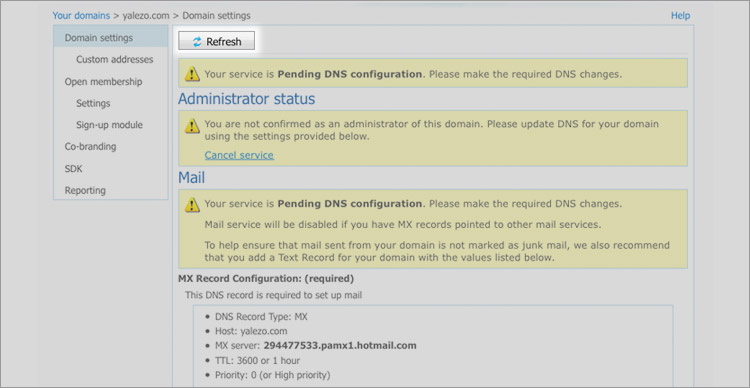Image resolution: width=750 pixels, height=388 pixels.
Task: Select Open membership in the sidebar
Action: click(x=103, y=81)
